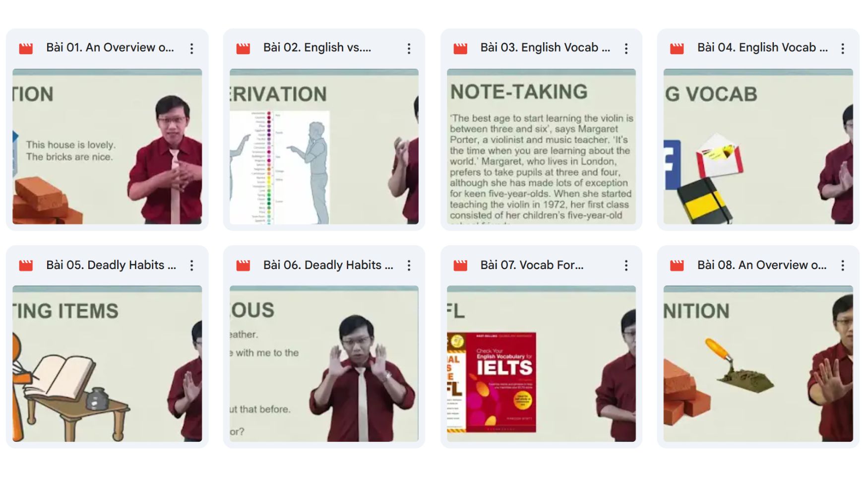Select the file title Bài 07. Vocab For...
The height and width of the screenshot is (478, 868).
pos(532,265)
